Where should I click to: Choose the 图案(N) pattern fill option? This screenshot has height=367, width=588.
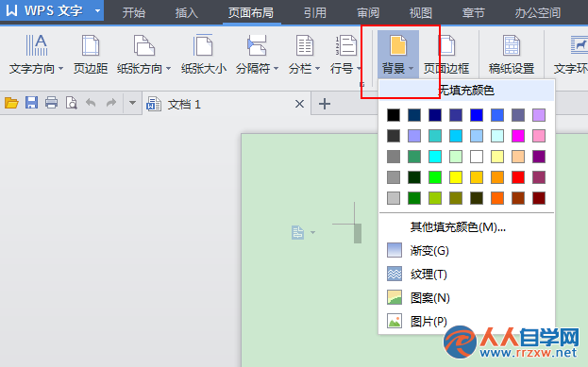pos(466,297)
